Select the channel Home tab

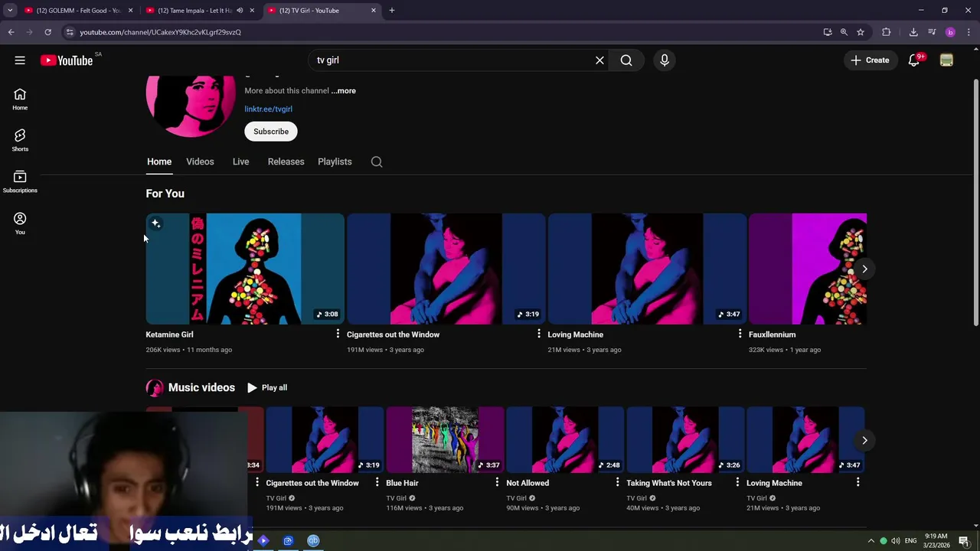tap(159, 161)
